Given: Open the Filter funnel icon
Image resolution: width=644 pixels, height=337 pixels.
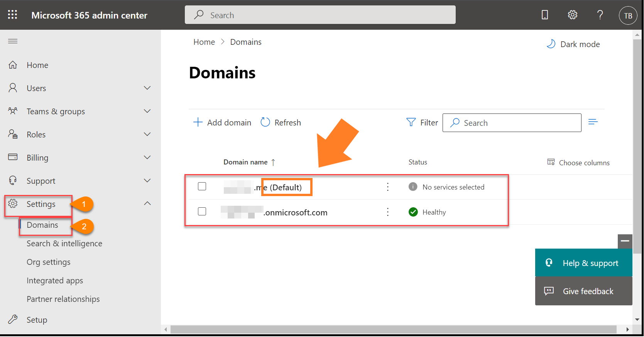Looking at the screenshot, I should click(411, 122).
